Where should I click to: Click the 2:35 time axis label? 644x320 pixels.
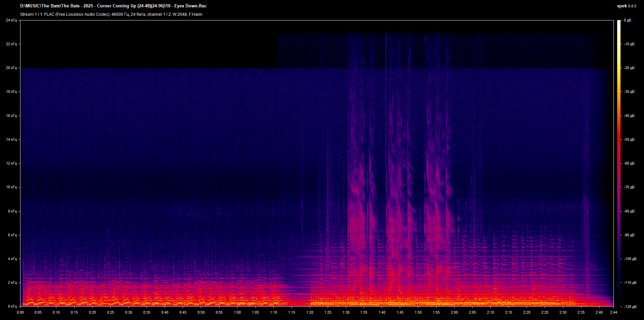click(x=581, y=312)
